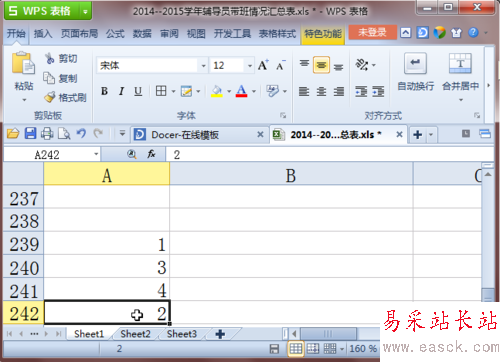Screen dimensions: 500x362
Task: Click the 未登录 login button
Action: [x=372, y=32]
